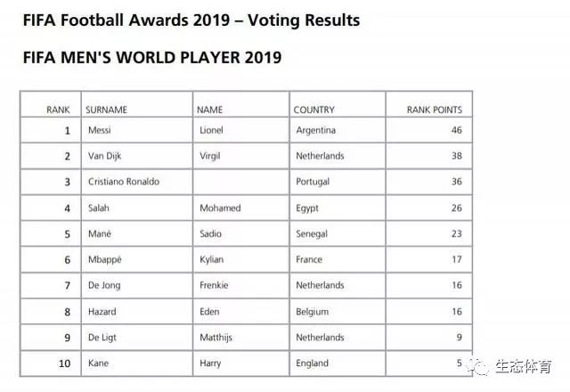Click the Frenkie name cell
The width and height of the screenshot is (570, 392).
[241, 285]
